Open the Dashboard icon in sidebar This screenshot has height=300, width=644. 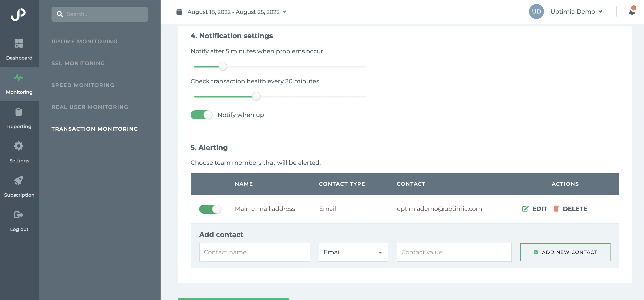pyautogui.click(x=19, y=43)
